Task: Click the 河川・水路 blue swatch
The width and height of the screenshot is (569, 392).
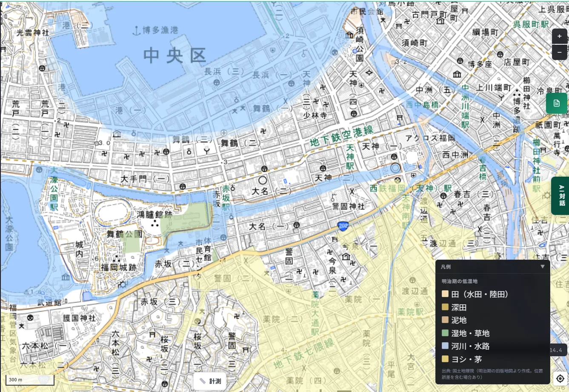Action: 445,346
